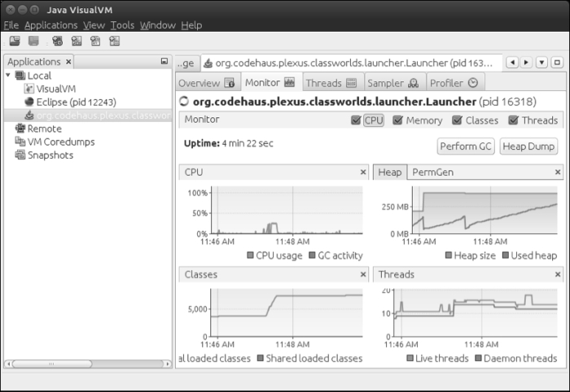Close the Applications panel tab

[x=68, y=62]
